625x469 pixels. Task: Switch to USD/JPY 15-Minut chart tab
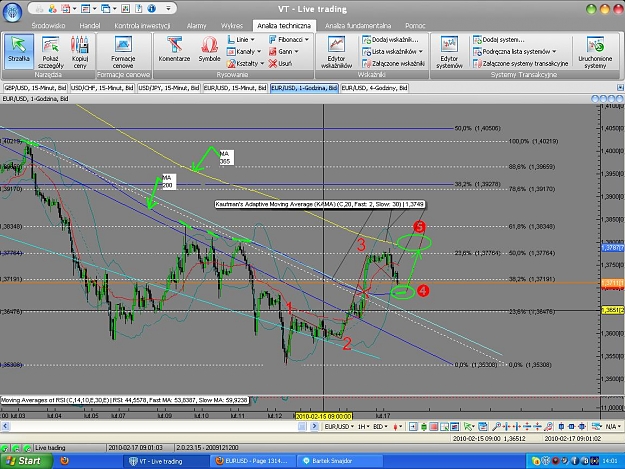click(169, 88)
